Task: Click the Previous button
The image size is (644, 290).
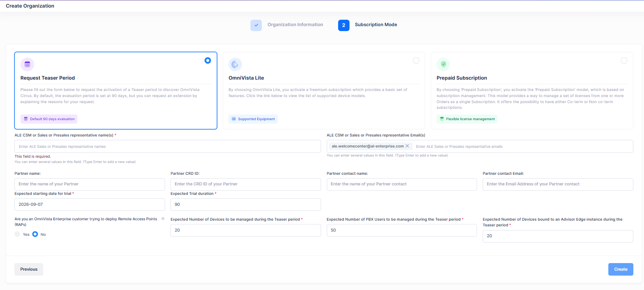Action: (29, 269)
